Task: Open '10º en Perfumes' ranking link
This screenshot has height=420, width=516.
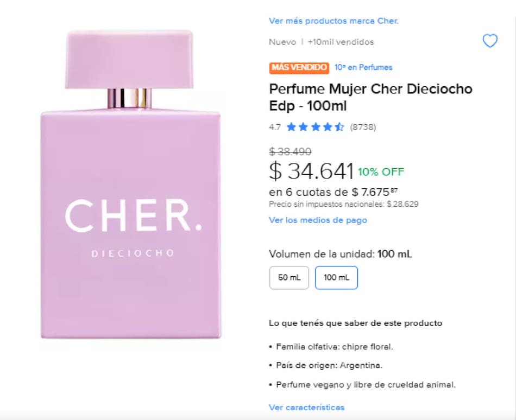Action: pyautogui.click(x=363, y=67)
